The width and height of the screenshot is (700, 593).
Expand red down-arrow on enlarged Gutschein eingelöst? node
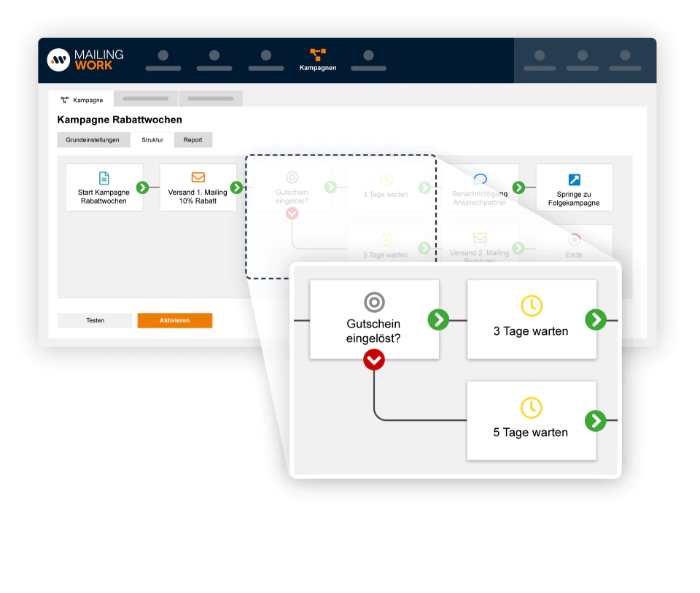374,360
